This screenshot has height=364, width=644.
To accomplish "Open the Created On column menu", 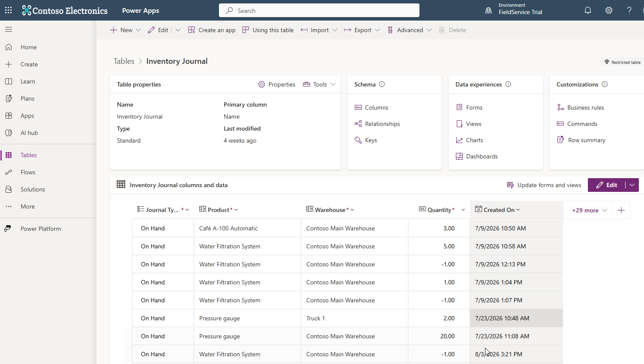I will [518, 210].
